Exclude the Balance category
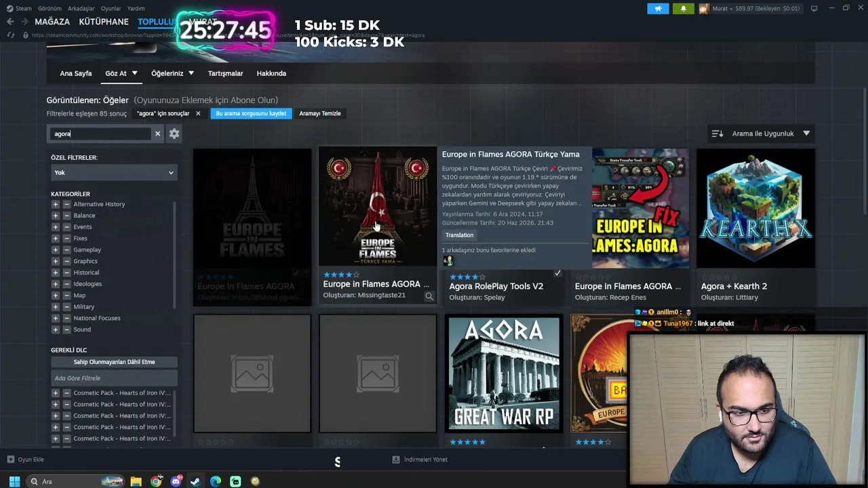The image size is (868, 488). pyautogui.click(x=66, y=216)
